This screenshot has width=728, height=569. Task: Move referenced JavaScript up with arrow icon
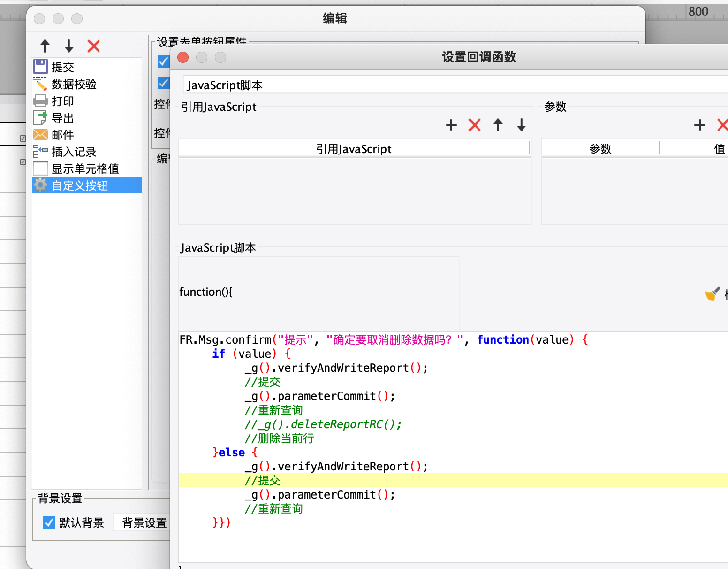tap(498, 125)
